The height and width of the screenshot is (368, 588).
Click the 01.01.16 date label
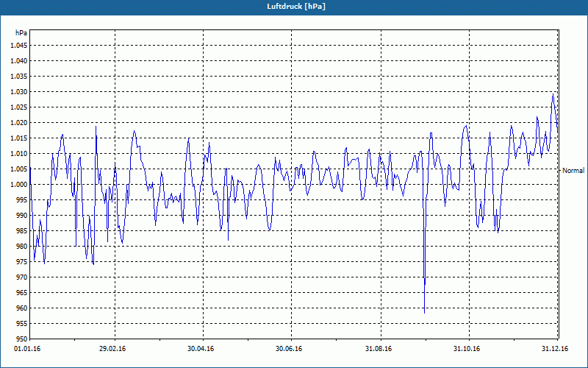[27, 349]
